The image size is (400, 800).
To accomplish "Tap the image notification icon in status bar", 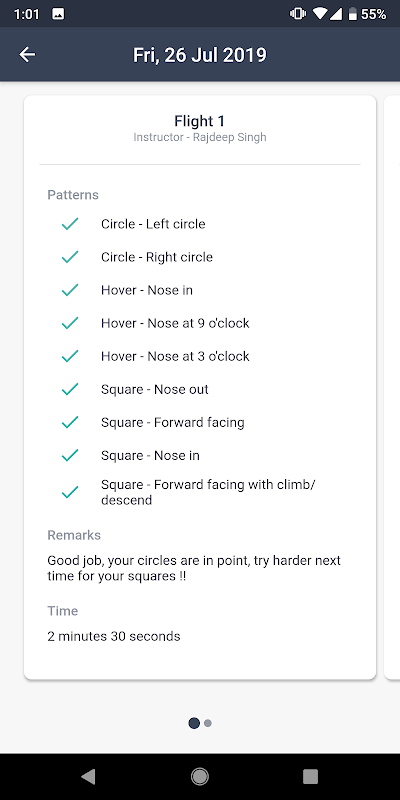I will (58, 14).
